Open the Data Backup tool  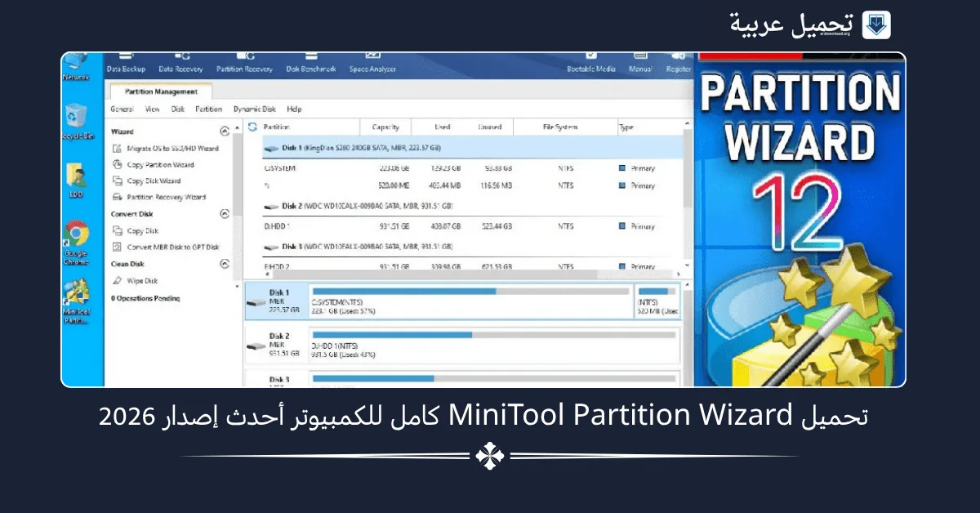126,63
